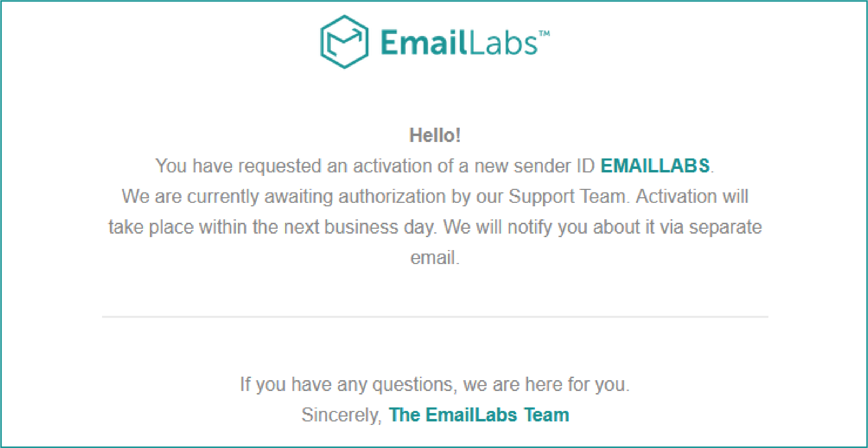This screenshot has width=868, height=448.
Task: Click the horizontal divider line
Action: click(x=435, y=317)
